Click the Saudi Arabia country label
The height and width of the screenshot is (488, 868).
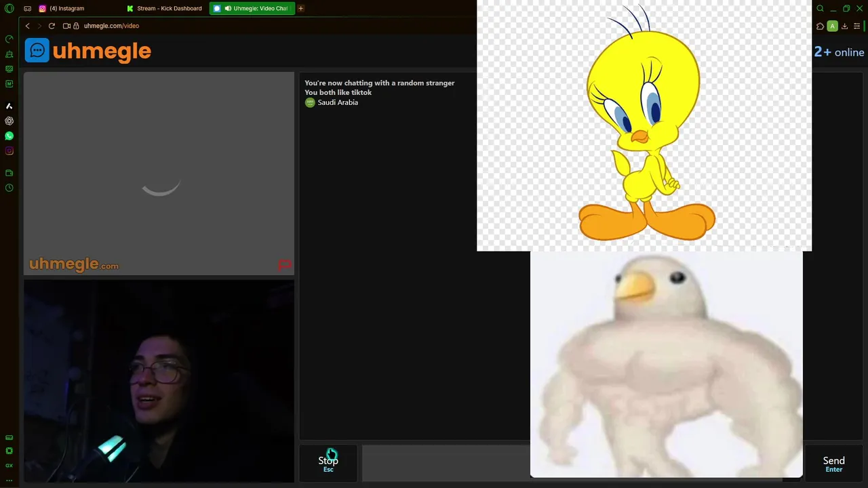pos(338,102)
